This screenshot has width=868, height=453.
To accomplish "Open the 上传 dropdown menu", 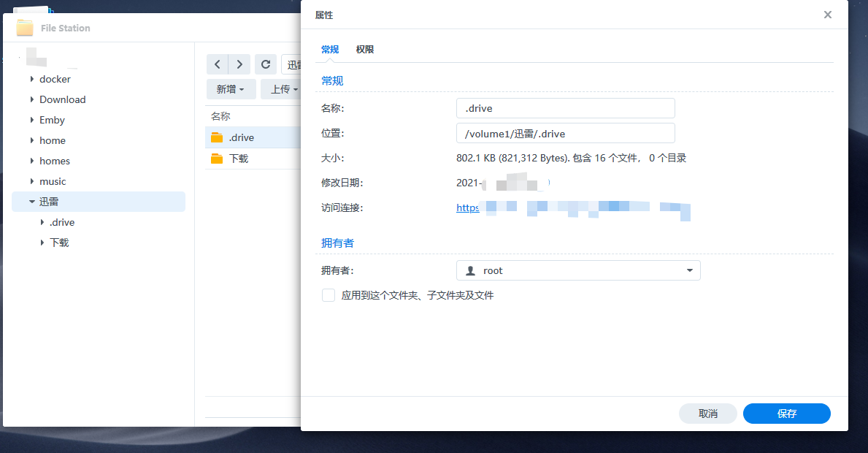I will point(285,89).
